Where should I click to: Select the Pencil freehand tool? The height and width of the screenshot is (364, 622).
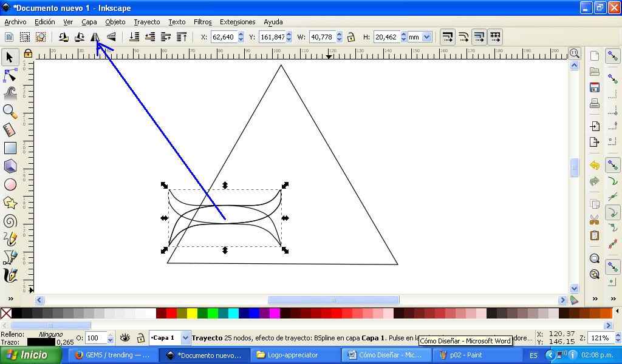pos(10,239)
